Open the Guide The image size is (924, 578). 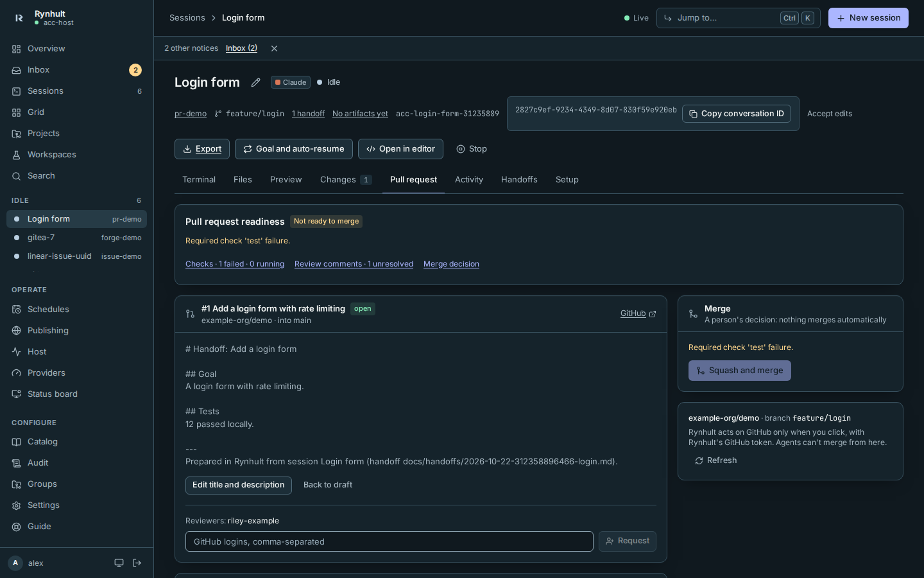(77, 527)
